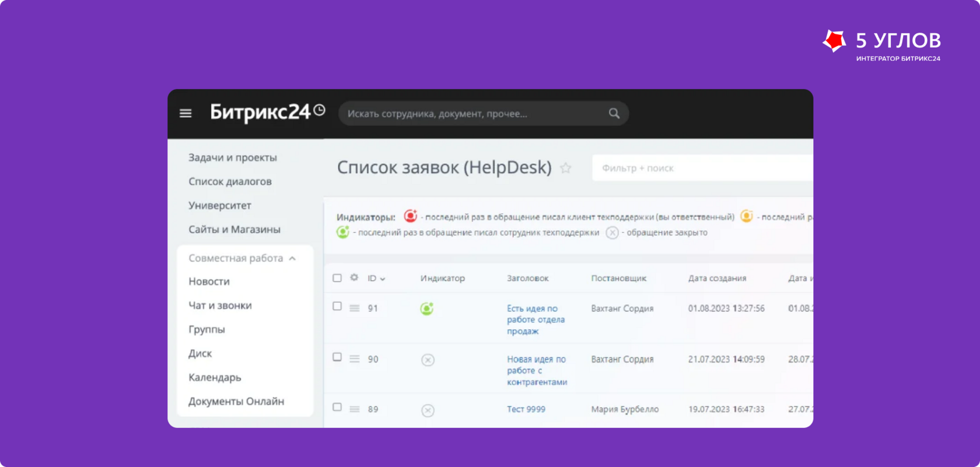Viewport: 980px width, 467px height.
Task: Click ID value 89
Action: pyautogui.click(x=373, y=409)
